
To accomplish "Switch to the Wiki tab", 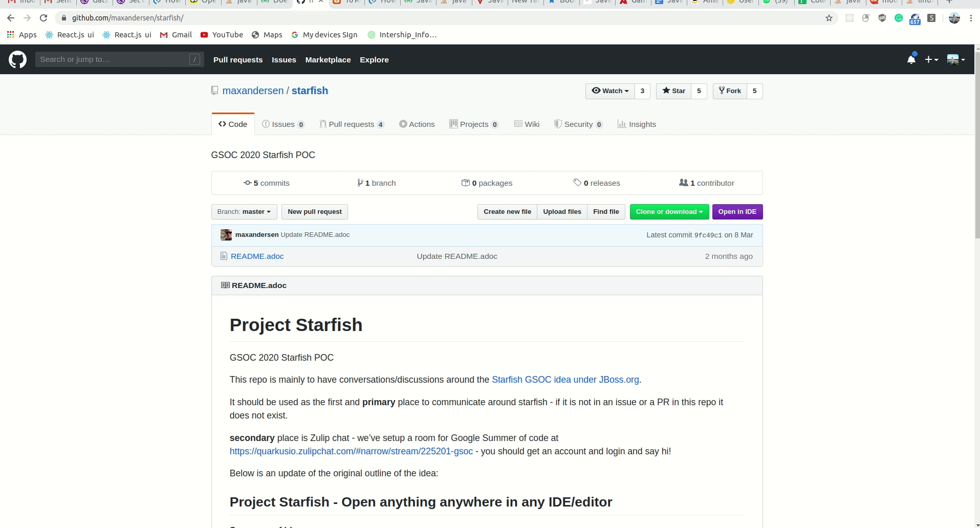I will 527,124.
